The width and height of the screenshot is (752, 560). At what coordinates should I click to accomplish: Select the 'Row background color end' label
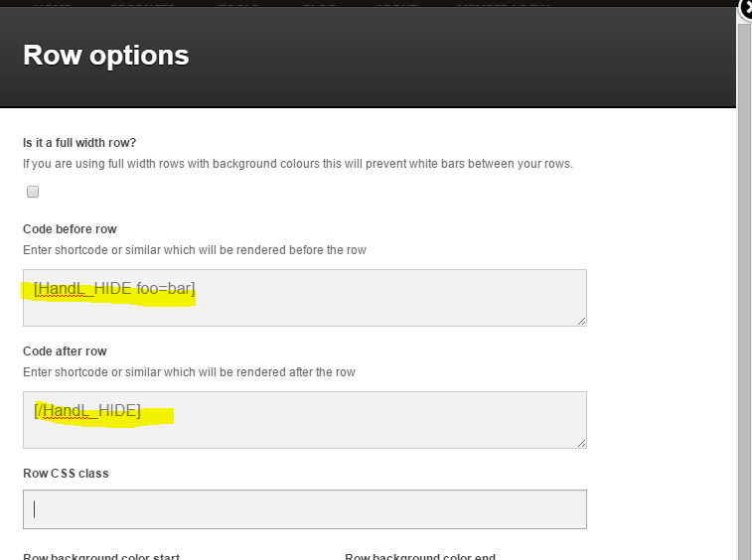(x=419, y=556)
